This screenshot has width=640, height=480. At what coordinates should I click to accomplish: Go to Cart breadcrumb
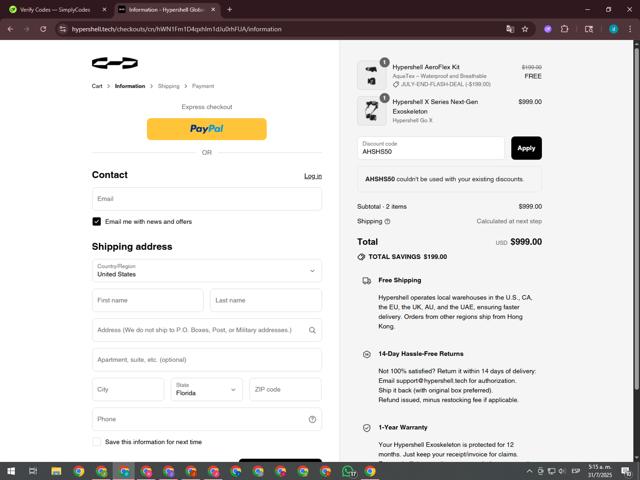(97, 86)
